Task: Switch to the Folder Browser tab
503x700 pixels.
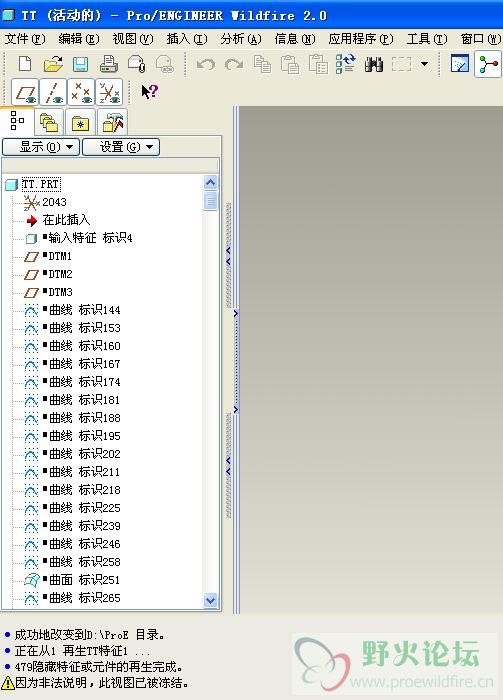Action: point(49,122)
